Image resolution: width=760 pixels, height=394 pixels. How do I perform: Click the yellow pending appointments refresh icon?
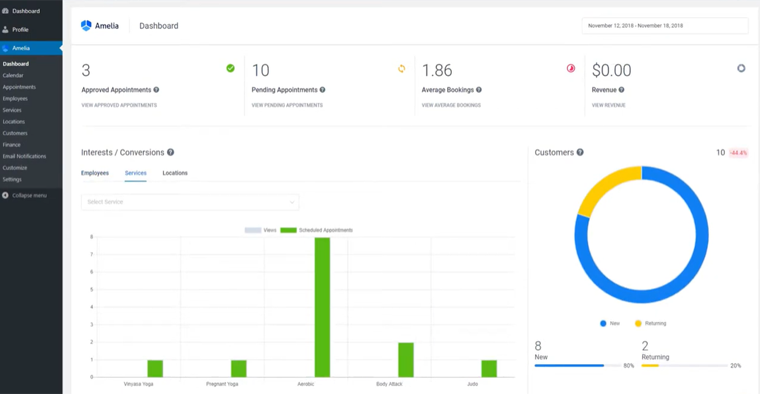(401, 69)
